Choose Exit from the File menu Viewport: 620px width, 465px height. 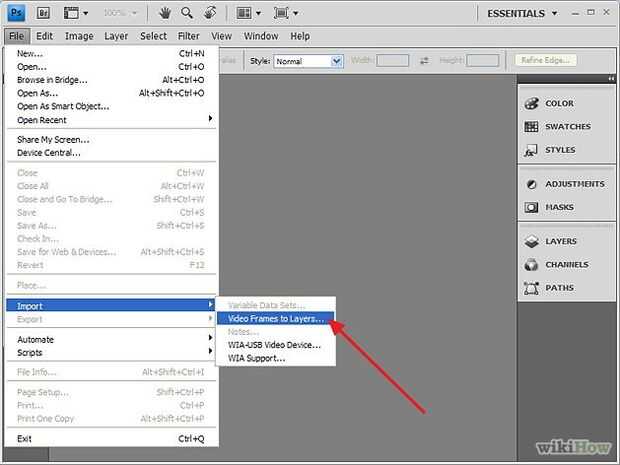pos(111,439)
